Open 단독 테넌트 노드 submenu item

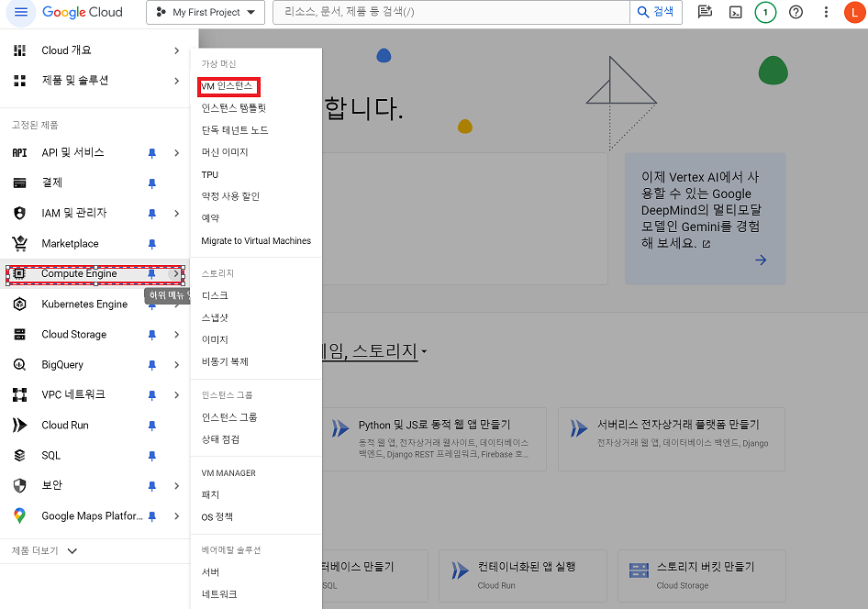point(235,130)
